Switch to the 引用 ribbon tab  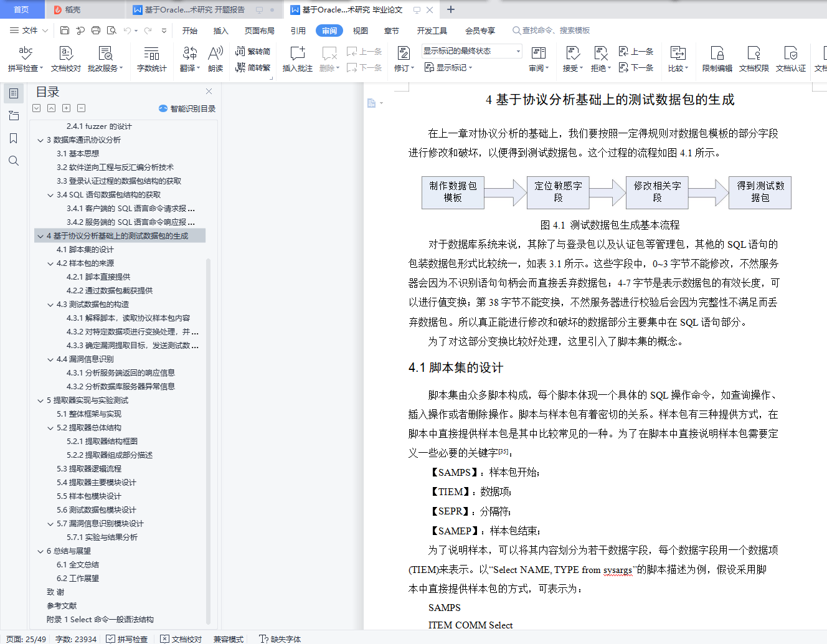tap(298, 31)
